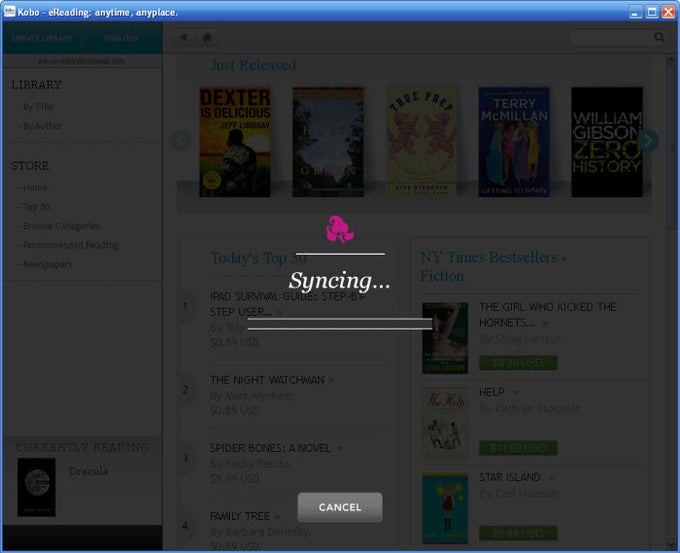Click the search magnifier icon
The height and width of the screenshot is (553, 680).
click(x=659, y=37)
